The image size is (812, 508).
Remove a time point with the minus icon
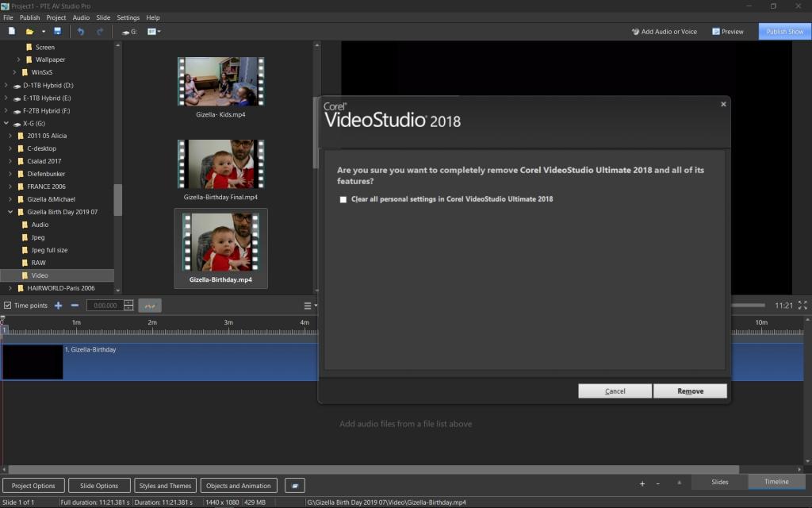pyautogui.click(x=75, y=306)
